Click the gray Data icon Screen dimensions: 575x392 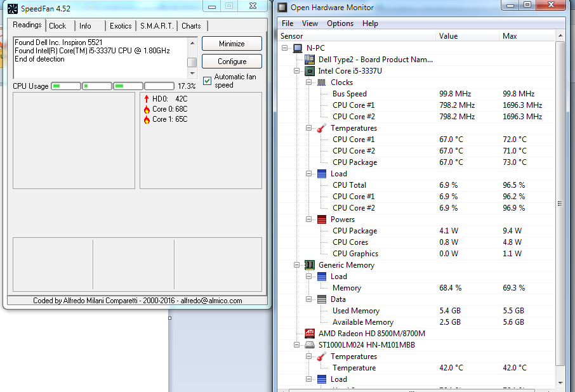(x=322, y=299)
